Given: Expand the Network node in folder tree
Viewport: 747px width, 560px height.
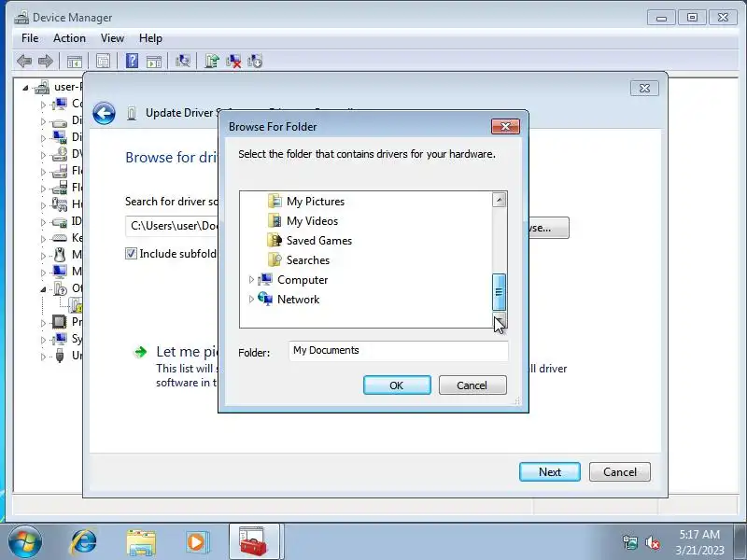Looking at the screenshot, I should (x=251, y=300).
